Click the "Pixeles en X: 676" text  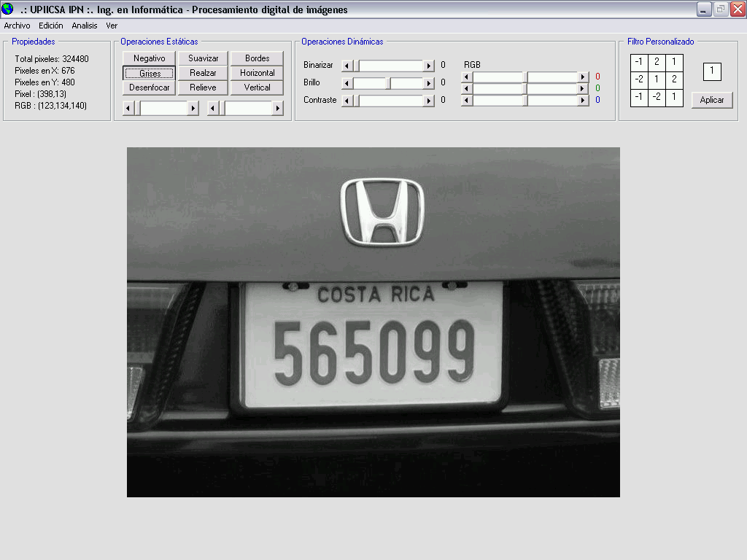point(44,71)
